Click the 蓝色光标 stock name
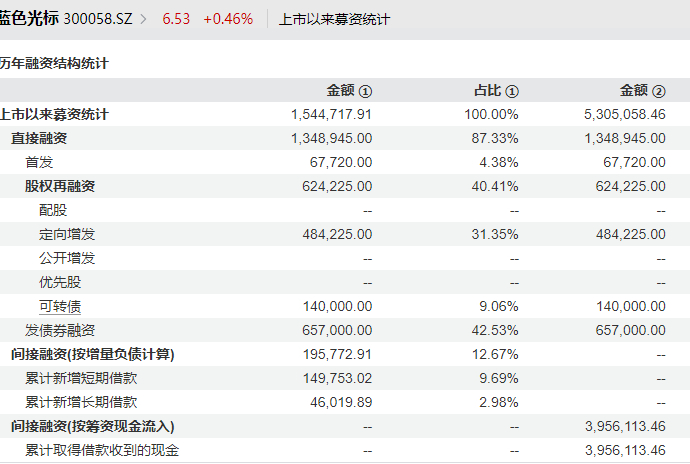This screenshot has width=690, height=464. point(29,19)
